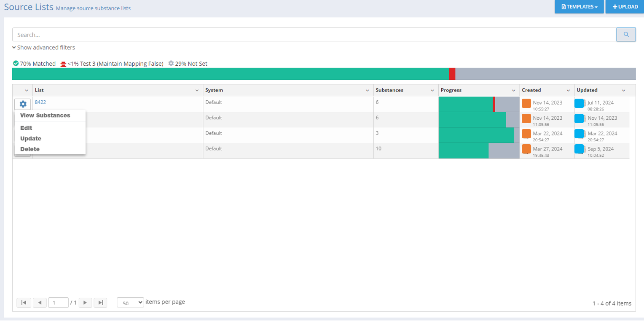Open the 8422 list link
The width and height of the screenshot is (644, 323).
(x=40, y=102)
